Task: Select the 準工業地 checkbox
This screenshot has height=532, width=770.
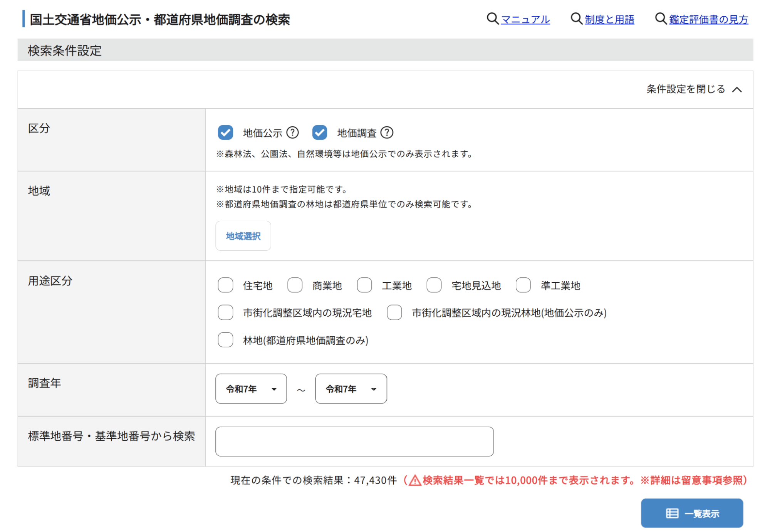Action: point(523,285)
